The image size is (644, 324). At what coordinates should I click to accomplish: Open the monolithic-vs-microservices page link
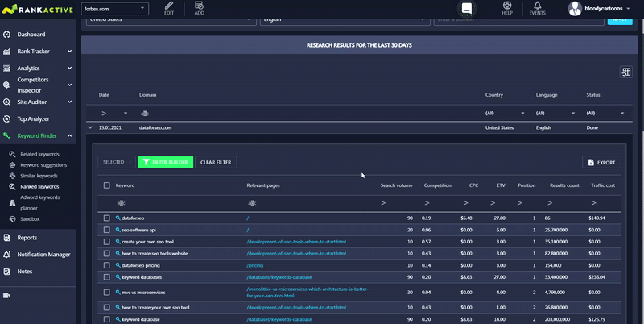(308, 293)
